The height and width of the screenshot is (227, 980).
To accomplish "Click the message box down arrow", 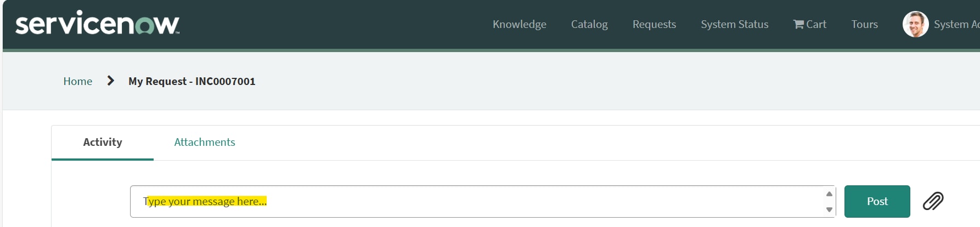I will [x=829, y=209].
